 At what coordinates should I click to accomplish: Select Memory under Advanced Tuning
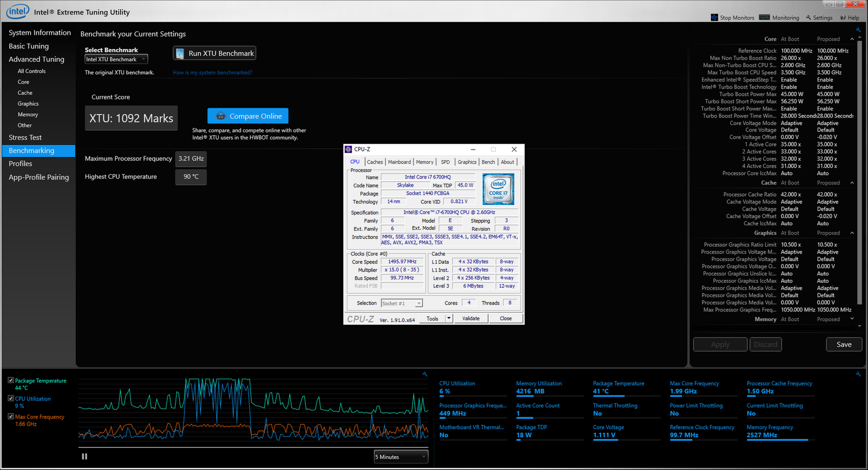pos(28,114)
